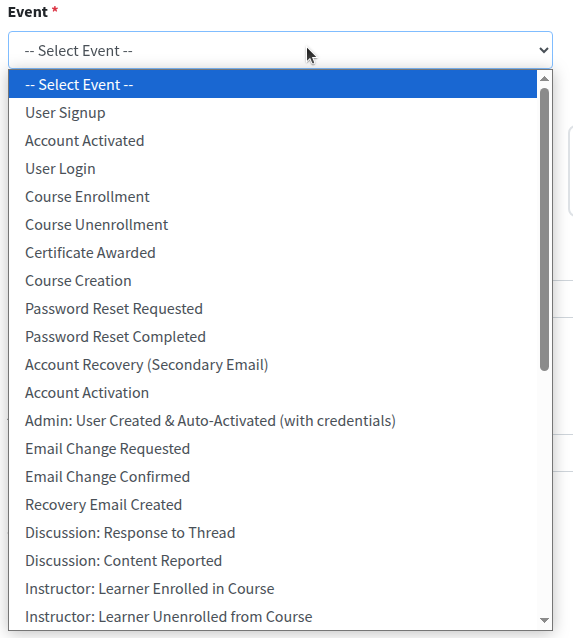
Task: Select Certificate Awarded event
Action: (x=273, y=253)
